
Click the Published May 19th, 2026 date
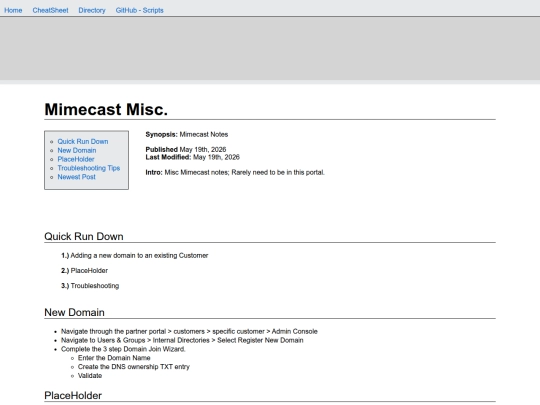[x=186, y=149]
